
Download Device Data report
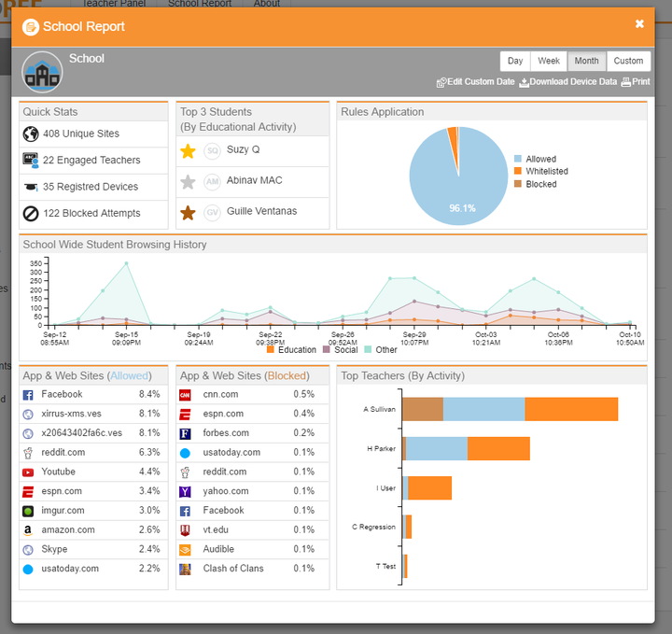[x=567, y=82]
